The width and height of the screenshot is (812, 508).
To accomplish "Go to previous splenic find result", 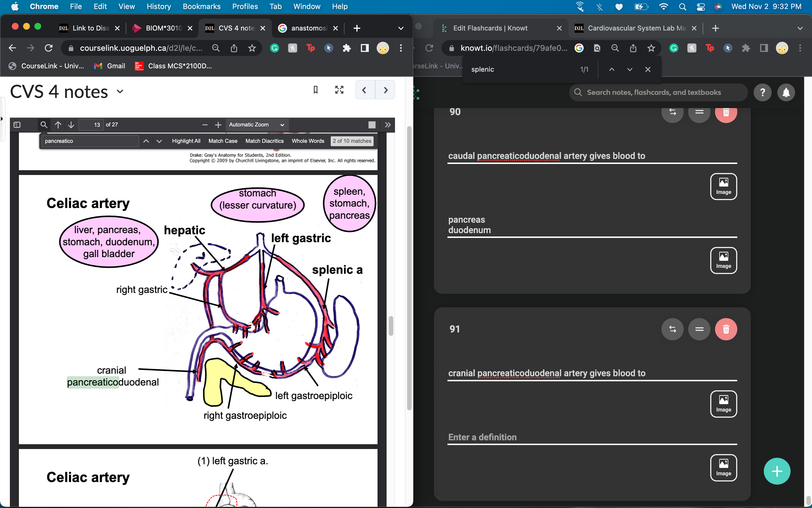I will tap(612, 69).
